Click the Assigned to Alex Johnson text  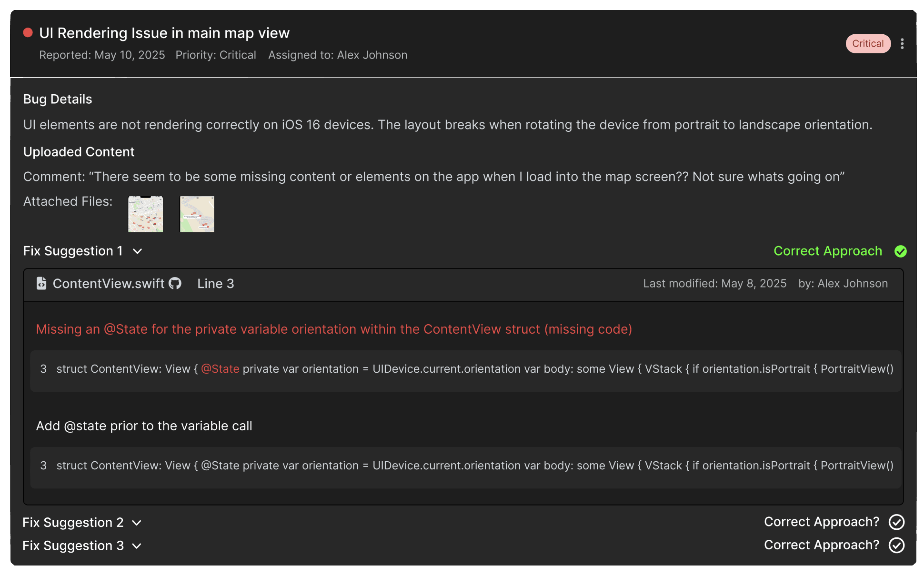[338, 55]
